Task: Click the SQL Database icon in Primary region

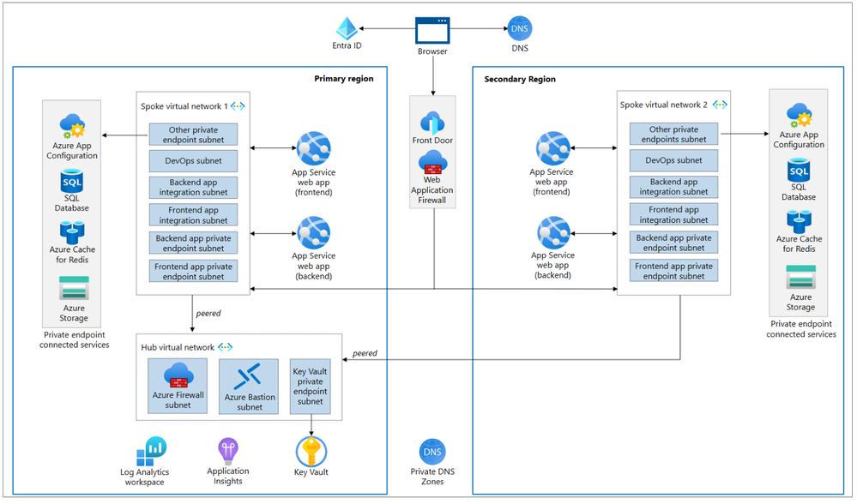Action: (x=71, y=182)
